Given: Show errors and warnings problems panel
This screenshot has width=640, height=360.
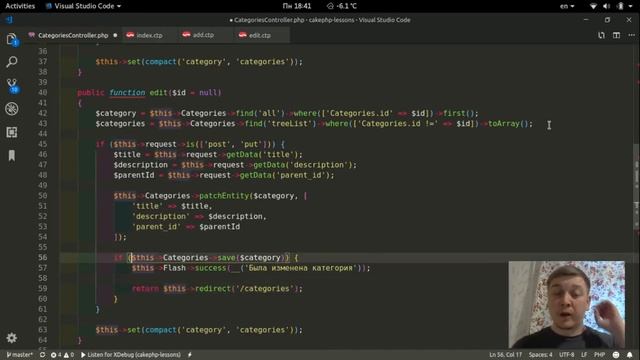Looking at the screenshot, I should pyautogui.click(x=62, y=355).
